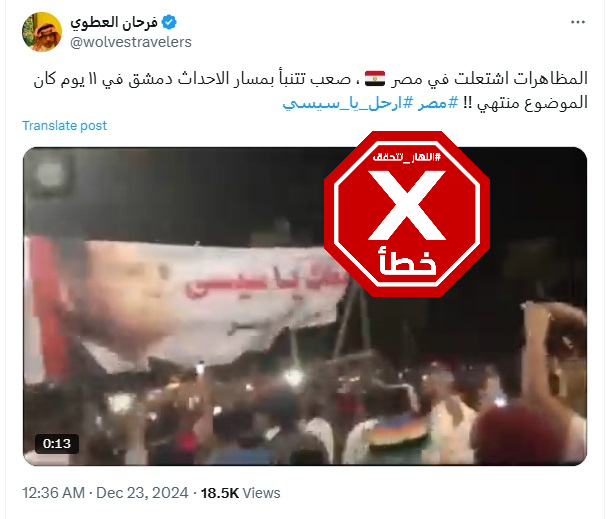The height and width of the screenshot is (519, 606).
Task: Click the white خطأ label on the stamp
Action: coord(408,261)
